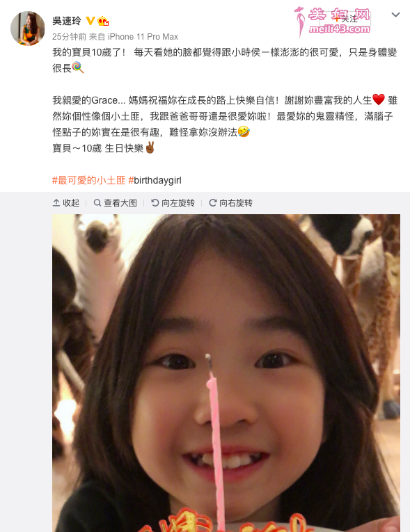The image size is (410, 532).
Task: Open 吳速玲's profile avatar
Action: click(x=28, y=28)
